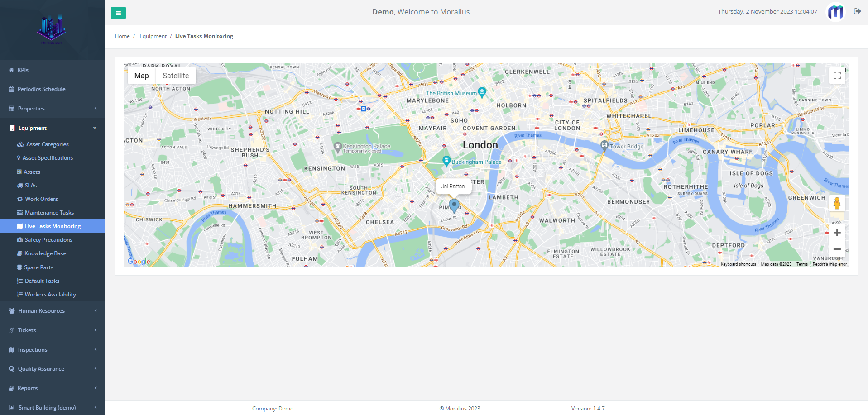Image resolution: width=868 pixels, height=415 pixels.
Task: Click the Version: 1.4.7 footer text
Action: tap(588, 409)
